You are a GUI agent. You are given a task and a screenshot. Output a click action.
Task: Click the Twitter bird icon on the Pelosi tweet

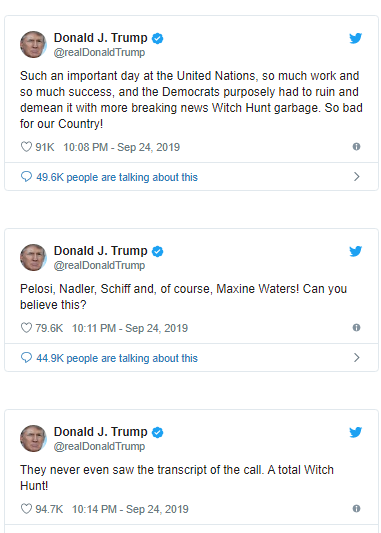356,251
